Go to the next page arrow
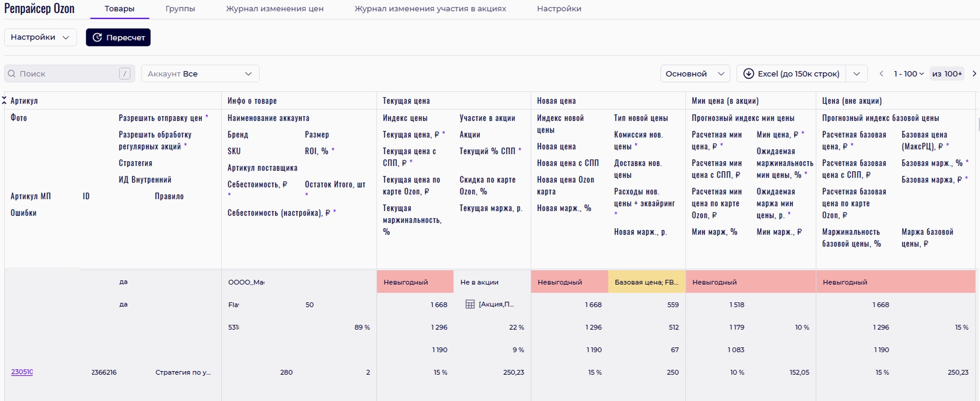The image size is (980, 401). click(974, 74)
